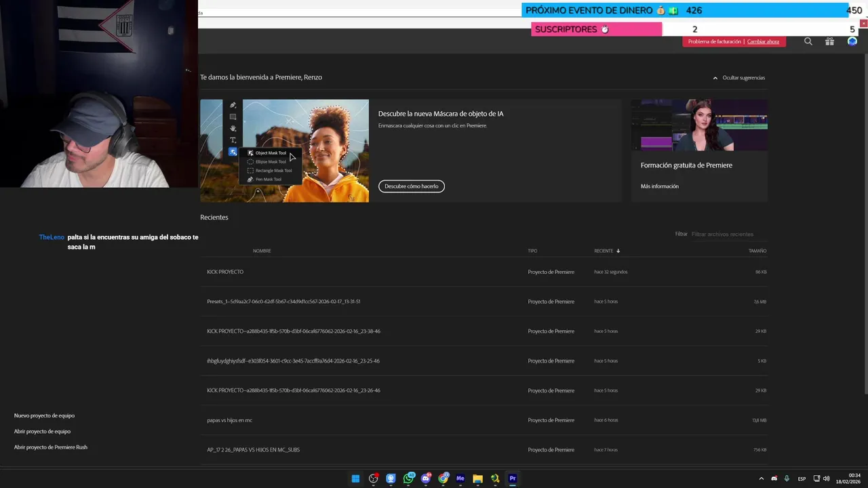Click the Discord icon in system tray
Screen dimensions: 868x488
tap(774, 479)
